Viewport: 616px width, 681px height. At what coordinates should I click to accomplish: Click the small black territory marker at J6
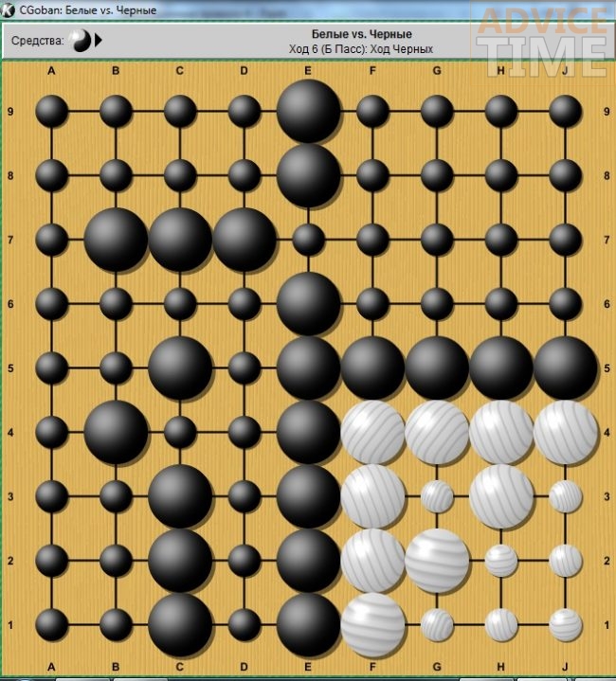(566, 304)
